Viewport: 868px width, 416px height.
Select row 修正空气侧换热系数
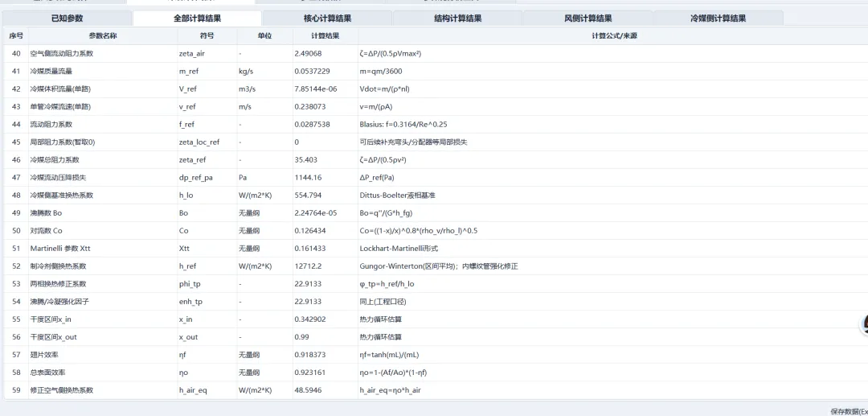point(435,390)
